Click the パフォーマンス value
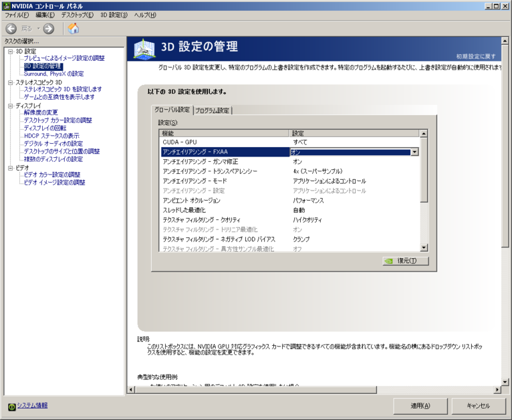Image resolution: width=512 pixels, height=420 pixels. [308, 201]
